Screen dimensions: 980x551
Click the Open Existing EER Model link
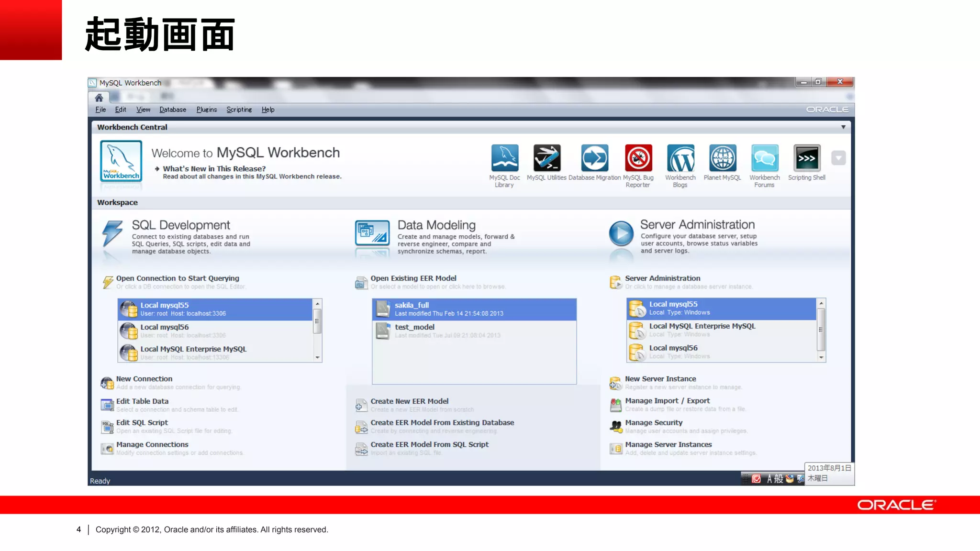coord(413,278)
